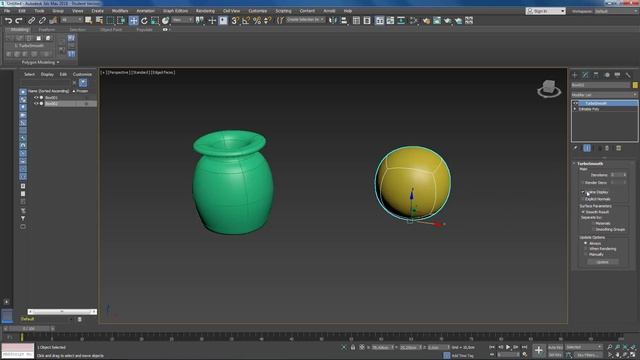Toggle the Explicit Normals checkbox
The width and height of the screenshot is (640, 360).
583,199
